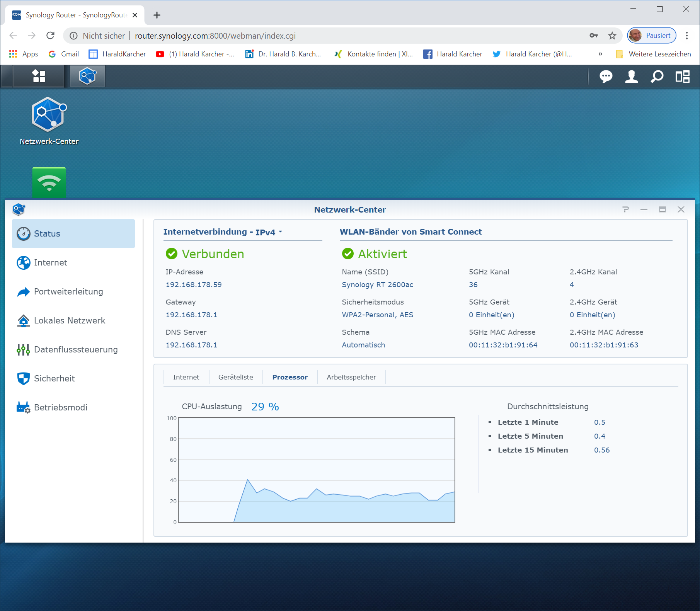Open the SRM main menu grid icon
700x611 pixels.
39,76
